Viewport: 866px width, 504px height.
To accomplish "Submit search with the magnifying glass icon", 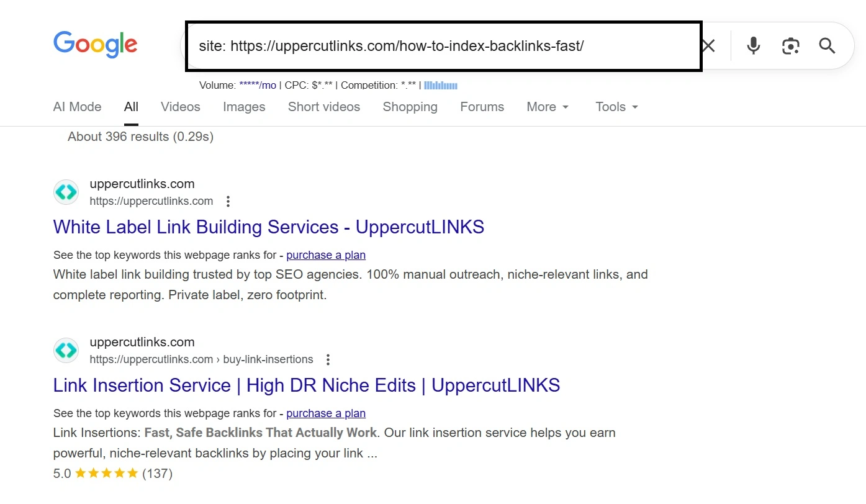I will point(827,45).
